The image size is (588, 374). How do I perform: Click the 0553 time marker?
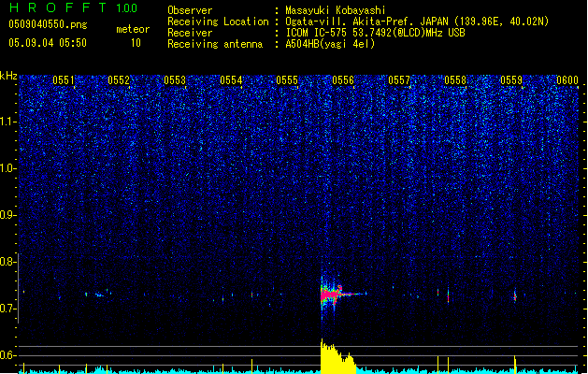click(175, 80)
